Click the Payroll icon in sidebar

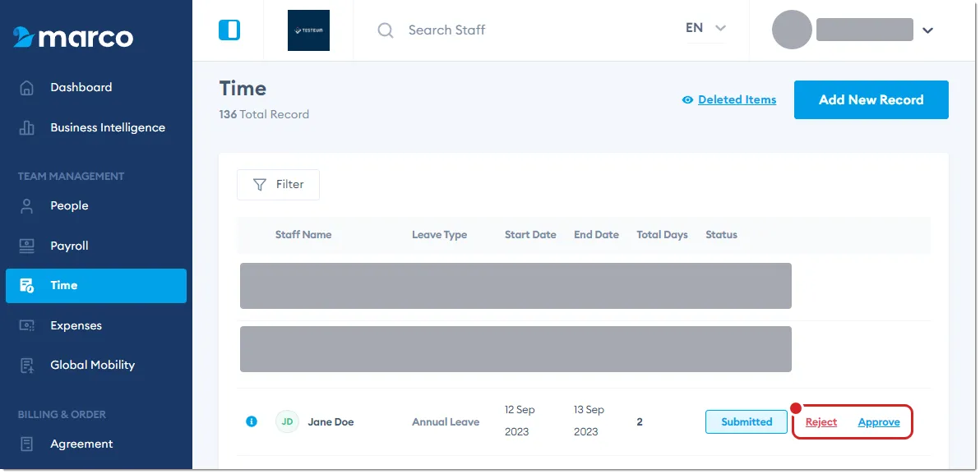pyautogui.click(x=26, y=246)
